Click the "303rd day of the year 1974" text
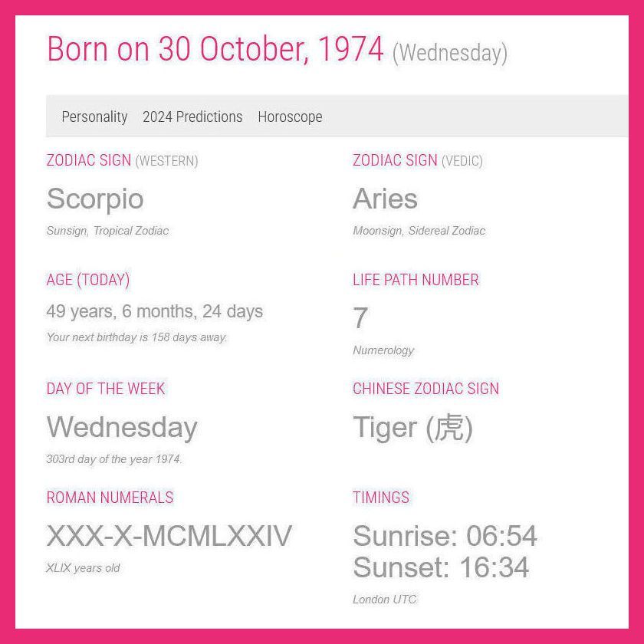 (x=114, y=459)
